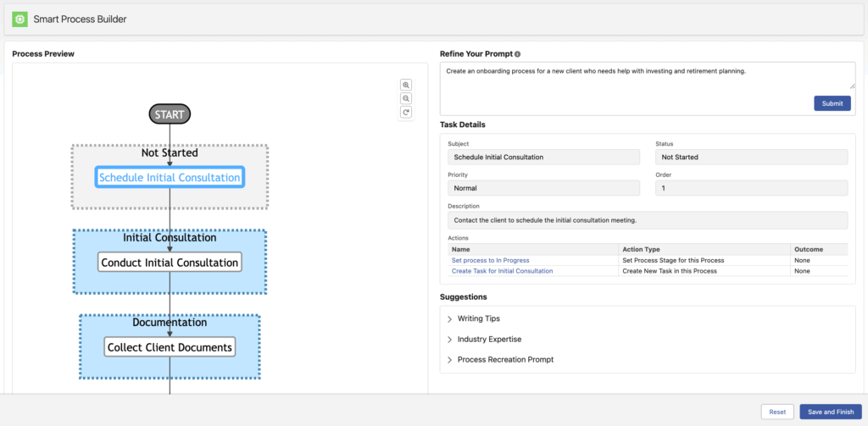Click the zoom in icon in Process Preview
Image resolution: width=868 pixels, height=426 pixels.
coord(406,85)
